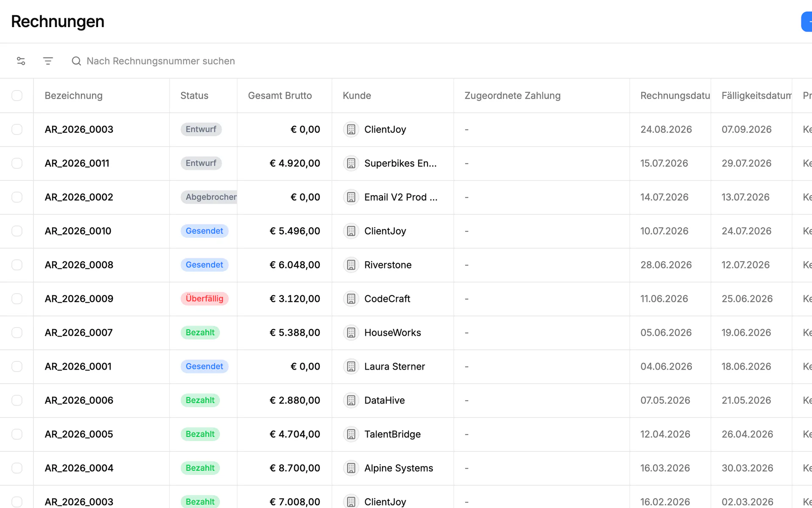Click the Überfällig status badge
The image size is (812, 508).
(205, 299)
